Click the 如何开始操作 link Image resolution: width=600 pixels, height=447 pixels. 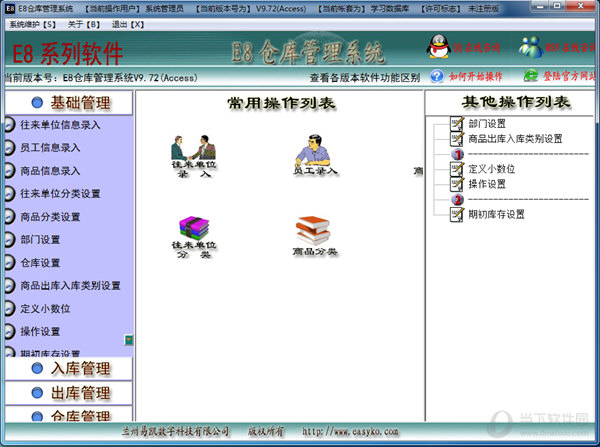click(x=476, y=77)
